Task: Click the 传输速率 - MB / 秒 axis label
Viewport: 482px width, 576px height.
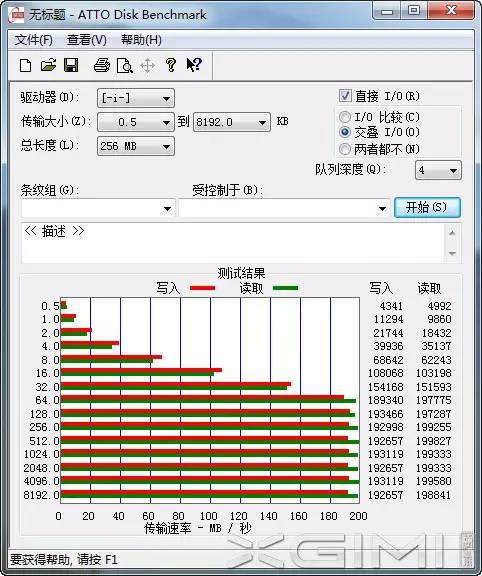Action: [x=198, y=528]
